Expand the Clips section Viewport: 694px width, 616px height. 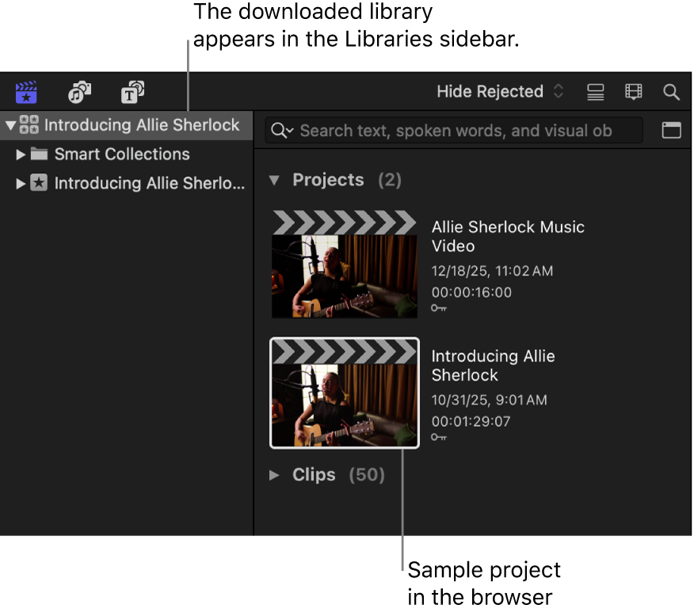(275, 475)
